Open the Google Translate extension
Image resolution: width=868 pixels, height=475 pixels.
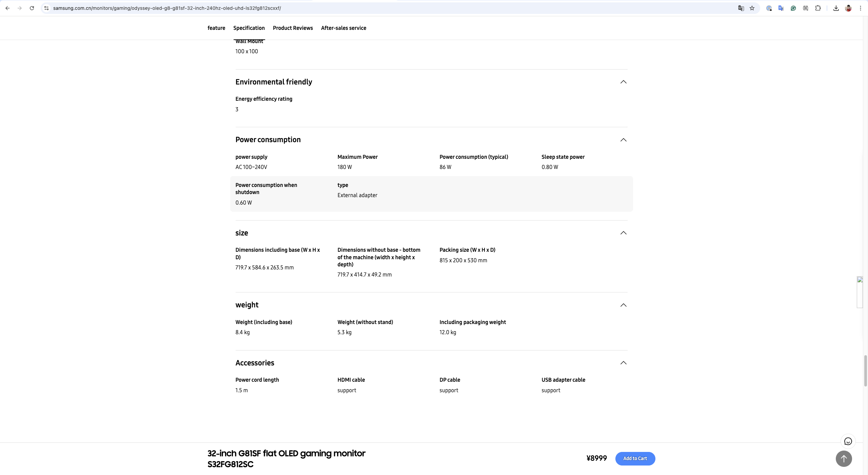point(781,8)
